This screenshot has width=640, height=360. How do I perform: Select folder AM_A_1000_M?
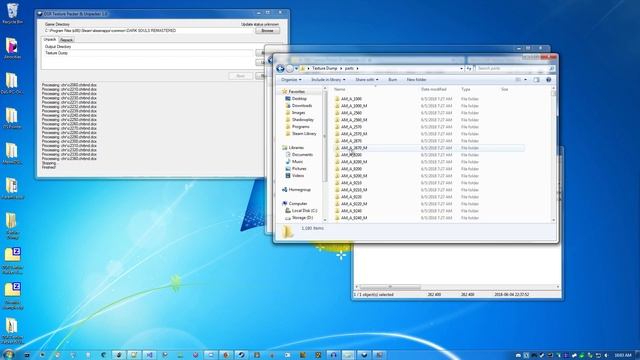click(354, 106)
